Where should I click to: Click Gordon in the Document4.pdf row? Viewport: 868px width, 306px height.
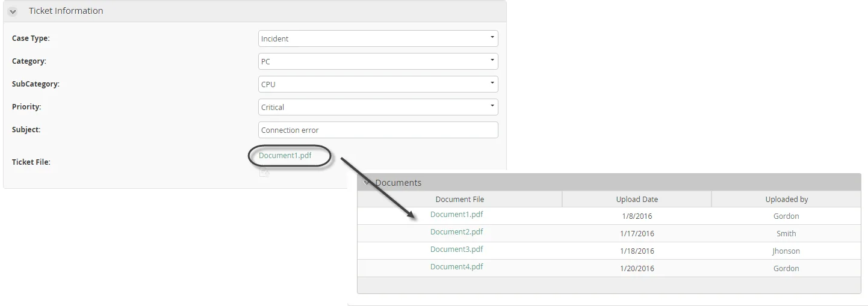coord(786,269)
